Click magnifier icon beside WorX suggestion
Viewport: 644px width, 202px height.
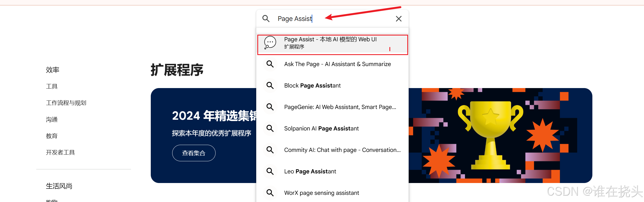coord(270,193)
